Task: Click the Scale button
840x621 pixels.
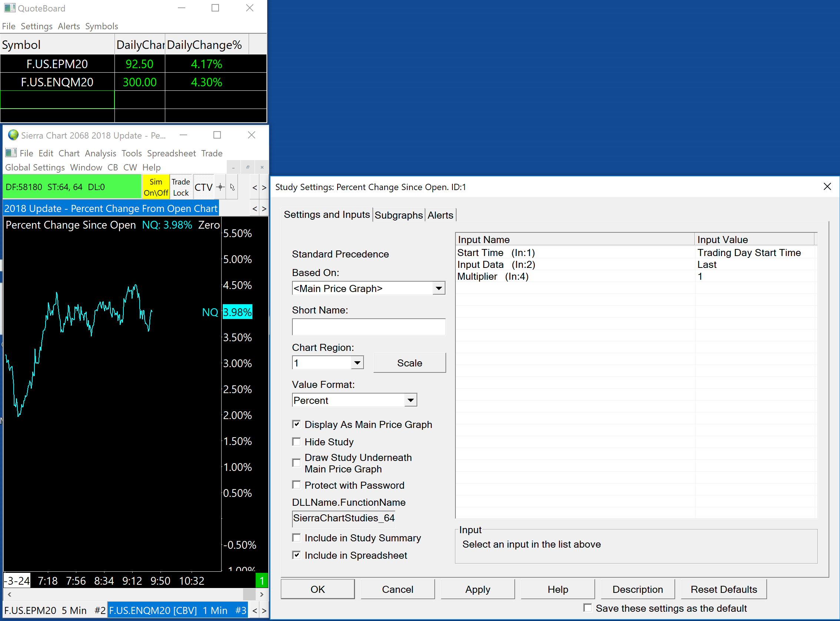Action: tap(410, 363)
